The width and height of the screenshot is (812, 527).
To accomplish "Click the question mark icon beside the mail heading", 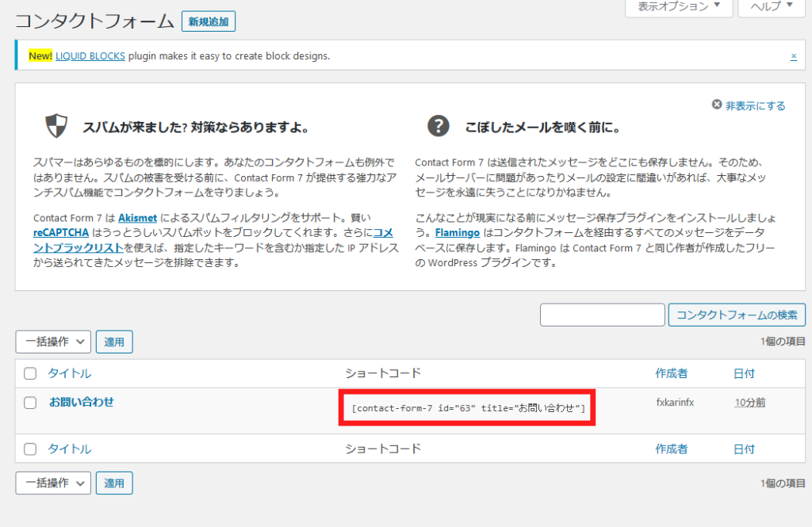I will (x=438, y=126).
